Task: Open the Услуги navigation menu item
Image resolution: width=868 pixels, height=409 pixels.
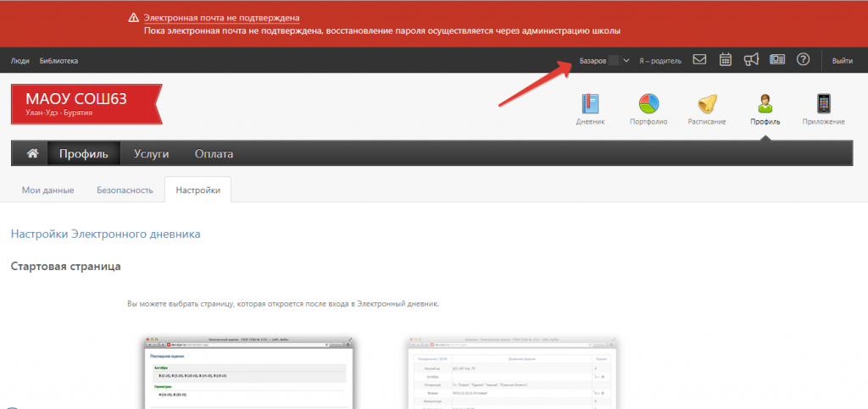Action: [151, 153]
